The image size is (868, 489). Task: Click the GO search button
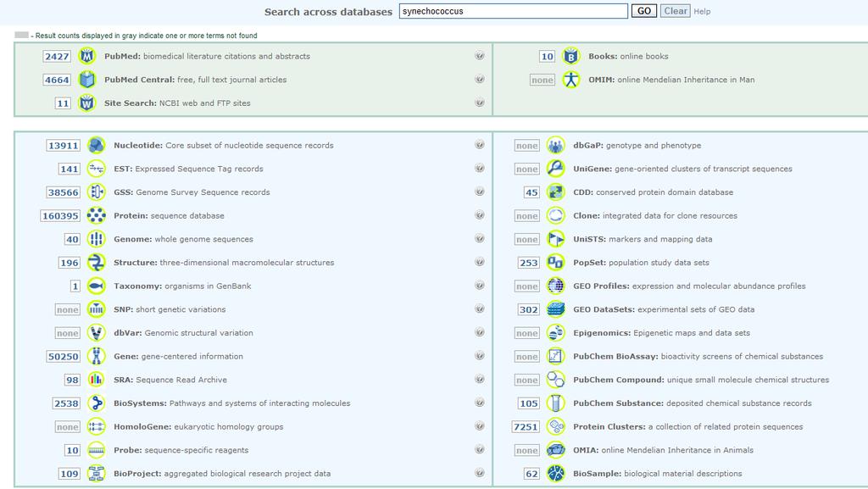coord(644,11)
